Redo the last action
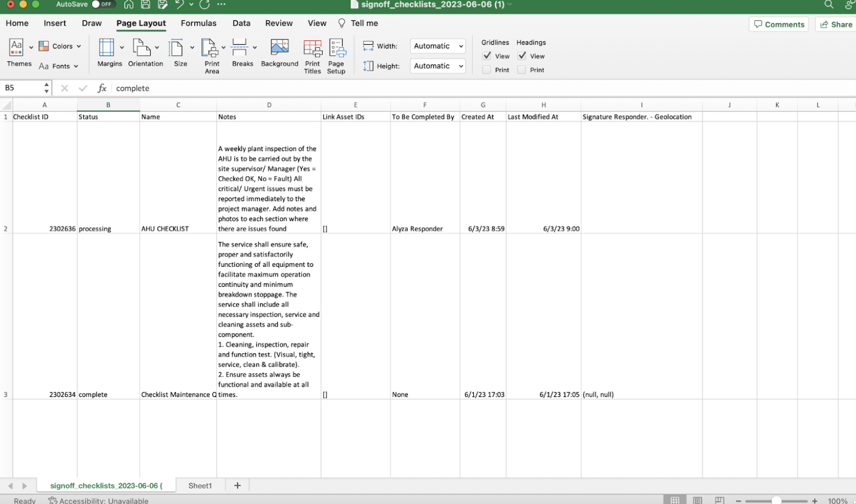The width and height of the screenshot is (856, 504). click(205, 4)
